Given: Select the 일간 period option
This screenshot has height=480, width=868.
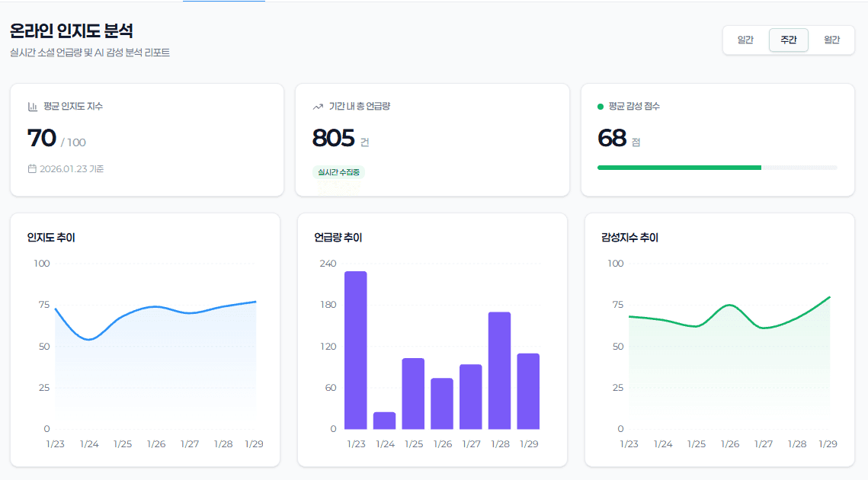Looking at the screenshot, I should pyautogui.click(x=745, y=40).
